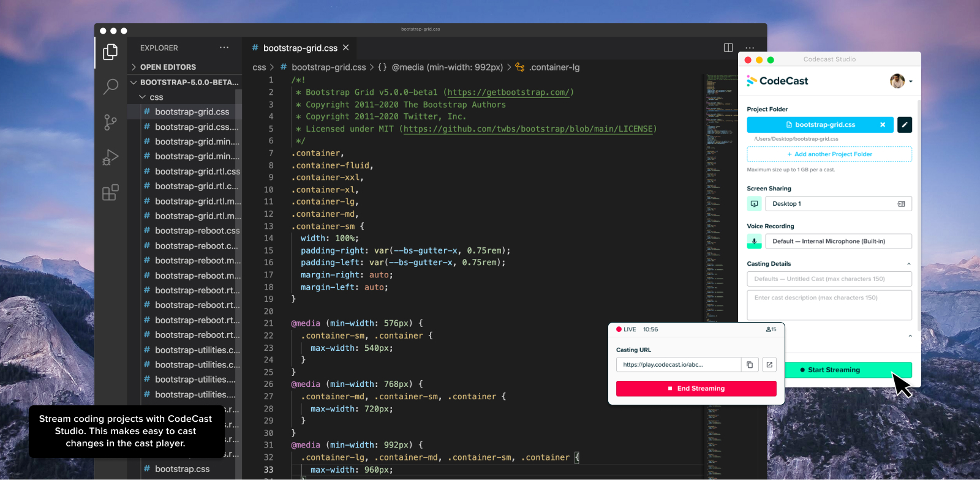Open bootstrap-reboot.css in file tree
The height and width of the screenshot is (480, 980).
197,231
